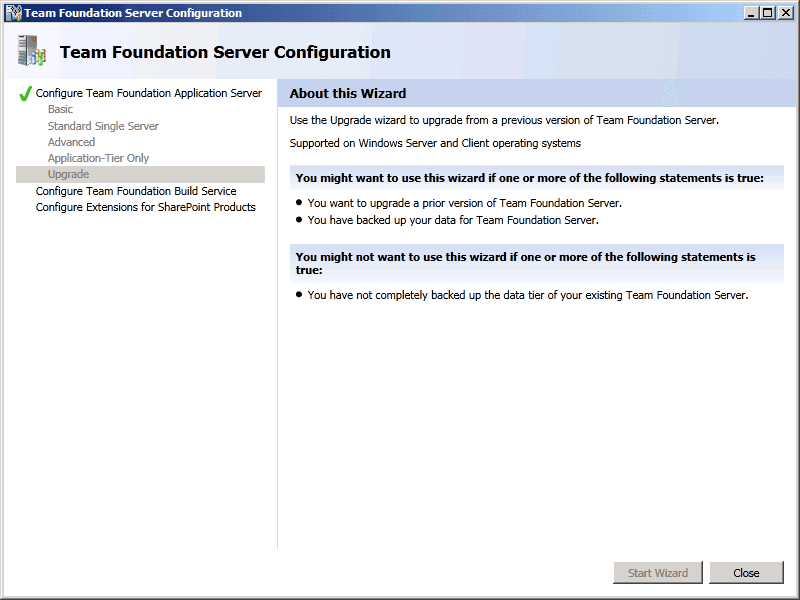
Task: Select Application-Tier Only option
Action: point(98,158)
